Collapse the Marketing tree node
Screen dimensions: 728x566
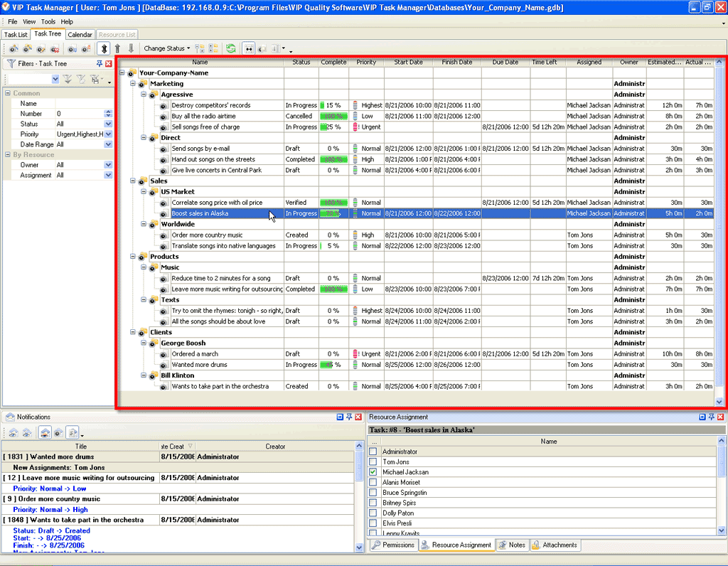[x=133, y=84]
